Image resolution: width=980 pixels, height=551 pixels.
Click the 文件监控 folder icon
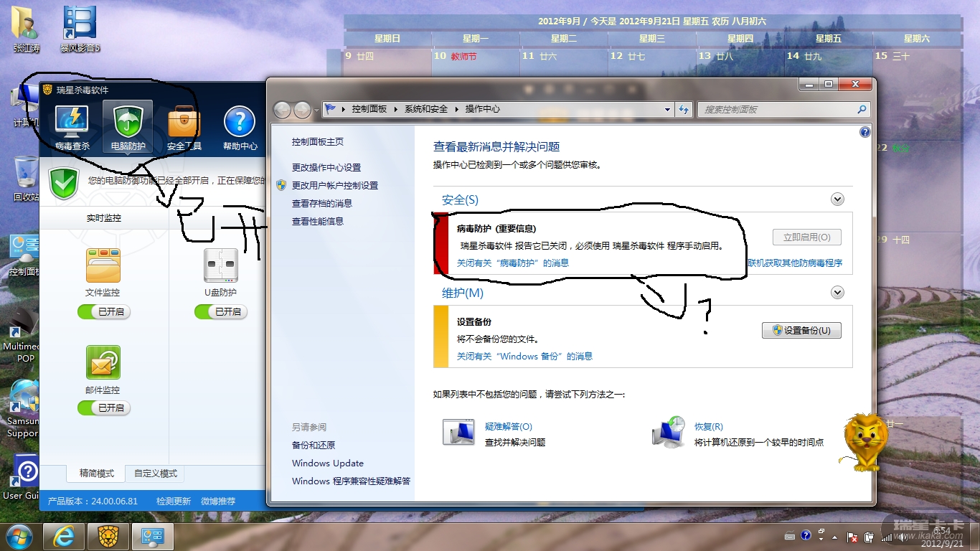pos(103,266)
